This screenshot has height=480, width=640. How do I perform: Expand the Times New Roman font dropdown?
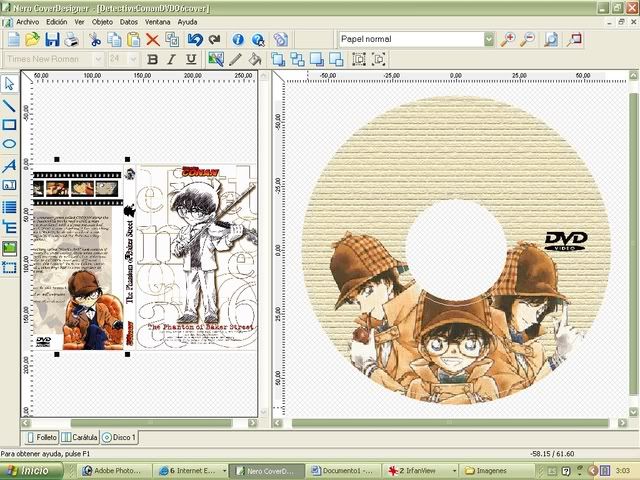tap(97, 60)
